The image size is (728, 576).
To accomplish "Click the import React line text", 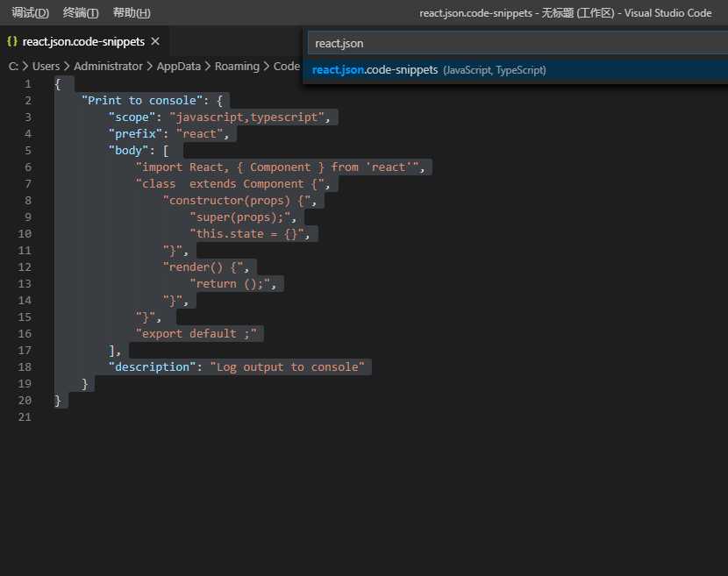I will [x=277, y=167].
